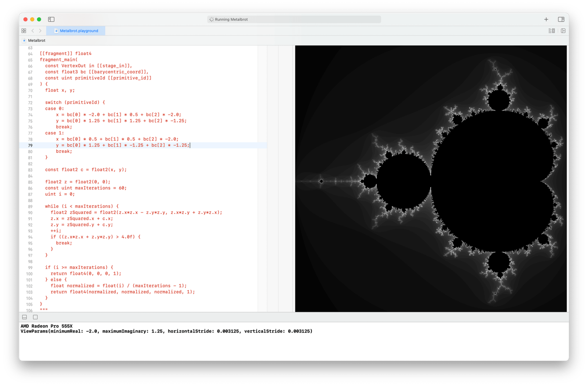Click 'const float2 c = float2(x, y);' line
This screenshot has height=386, width=588.
(x=86, y=169)
